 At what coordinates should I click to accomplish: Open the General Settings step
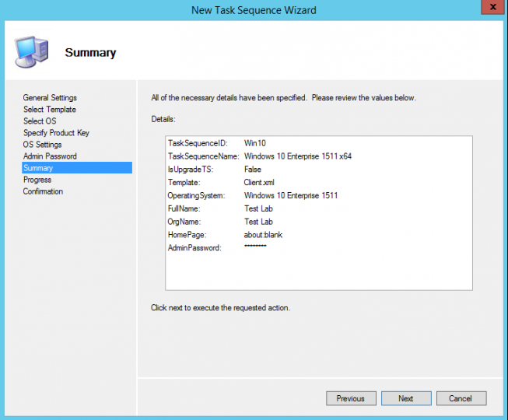click(x=50, y=97)
